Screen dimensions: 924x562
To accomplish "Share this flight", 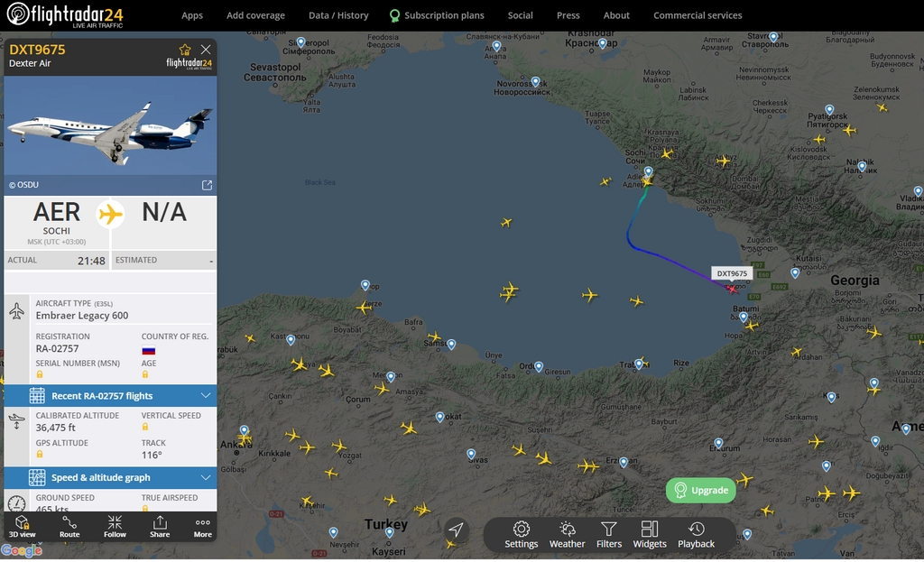I will [160, 526].
